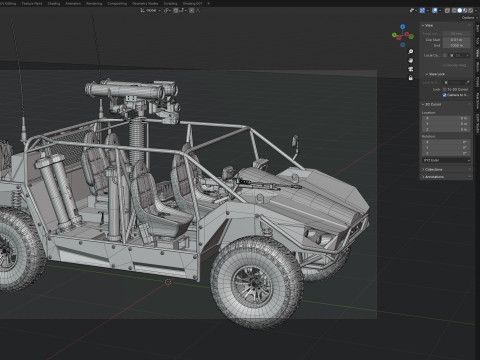480x360 pixels.
Task: Open the Options dropdown in the header
Action: [469, 18]
